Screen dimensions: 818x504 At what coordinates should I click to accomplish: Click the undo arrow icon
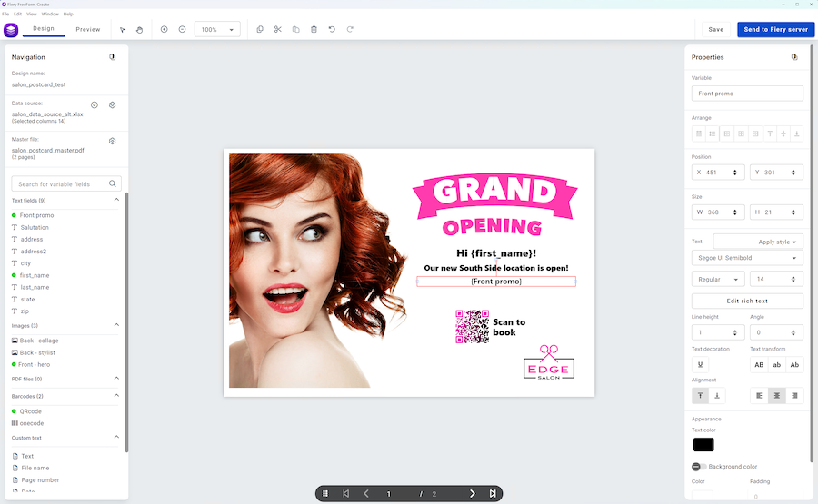point(332,30)
